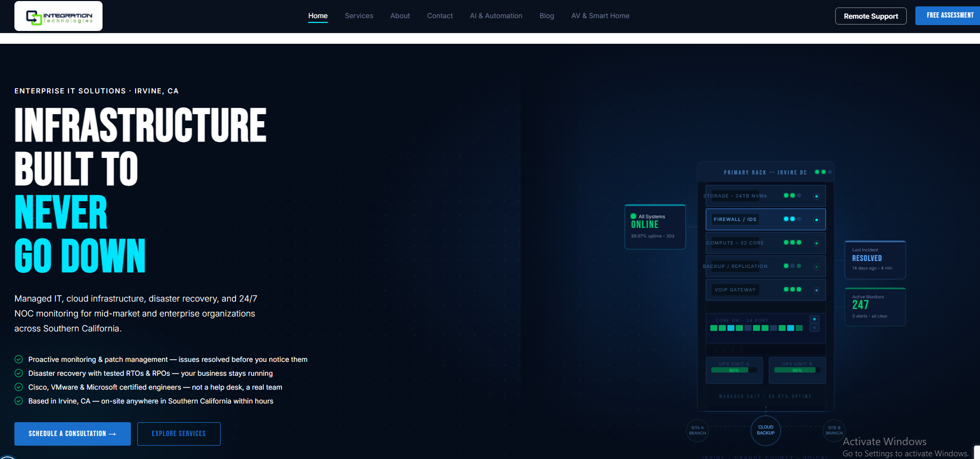Click the SITE A BRANCH node circle
Viewport: 980px width, 459px height.
[x=697, y=430]
